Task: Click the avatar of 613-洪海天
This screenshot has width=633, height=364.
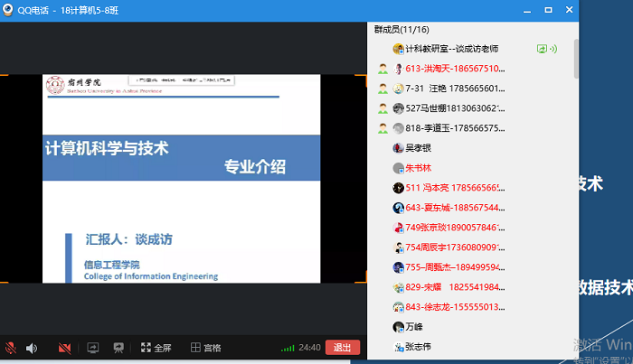Action: click(x=399, y=69)
